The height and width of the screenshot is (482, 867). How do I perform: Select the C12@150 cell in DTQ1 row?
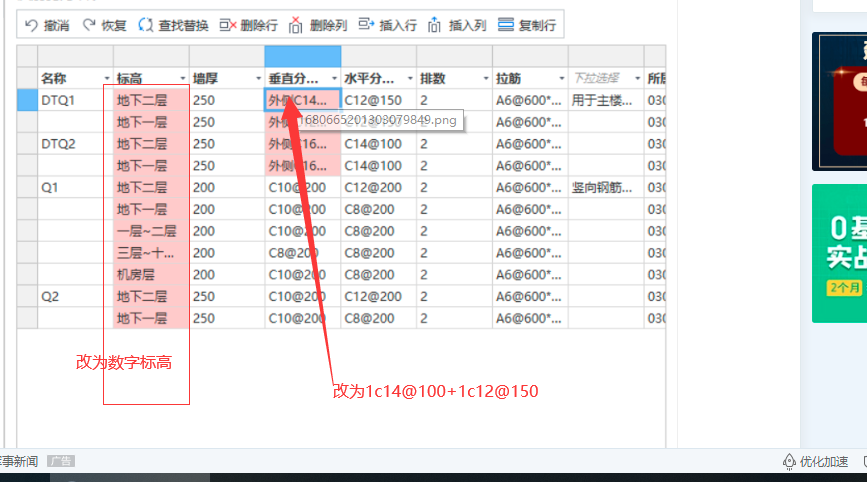(x=378, y=101)
